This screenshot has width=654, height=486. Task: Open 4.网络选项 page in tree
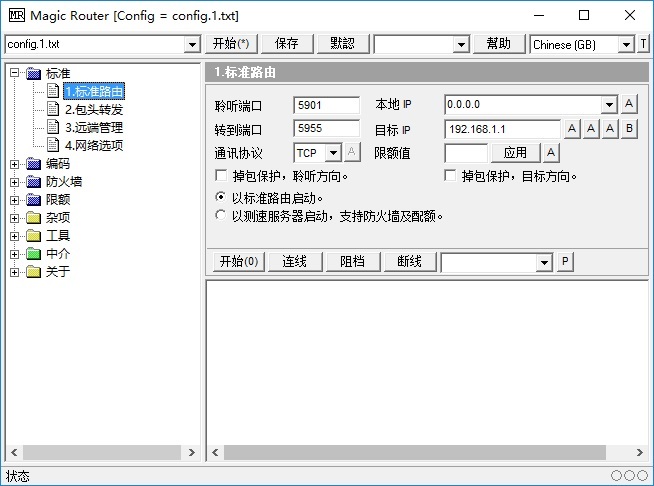(94, 145)
